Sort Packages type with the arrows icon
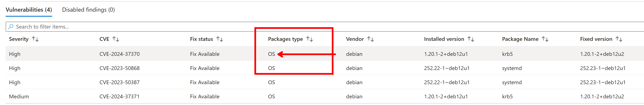Viewport: 644px width, 105px height. [x=310, y=39]
